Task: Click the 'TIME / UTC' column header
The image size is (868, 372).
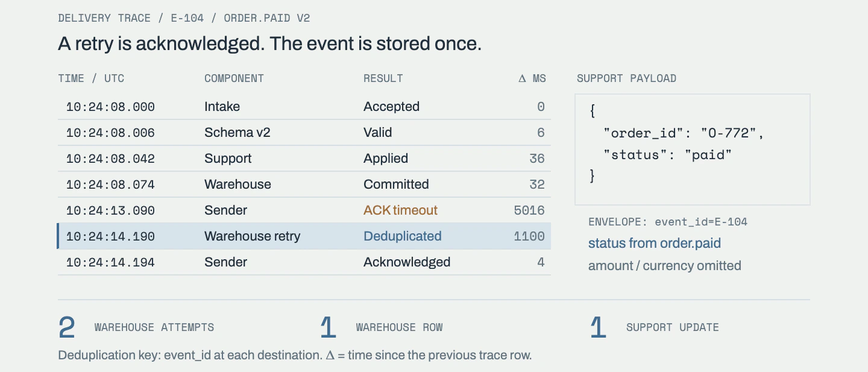Action: coord(91,78)
